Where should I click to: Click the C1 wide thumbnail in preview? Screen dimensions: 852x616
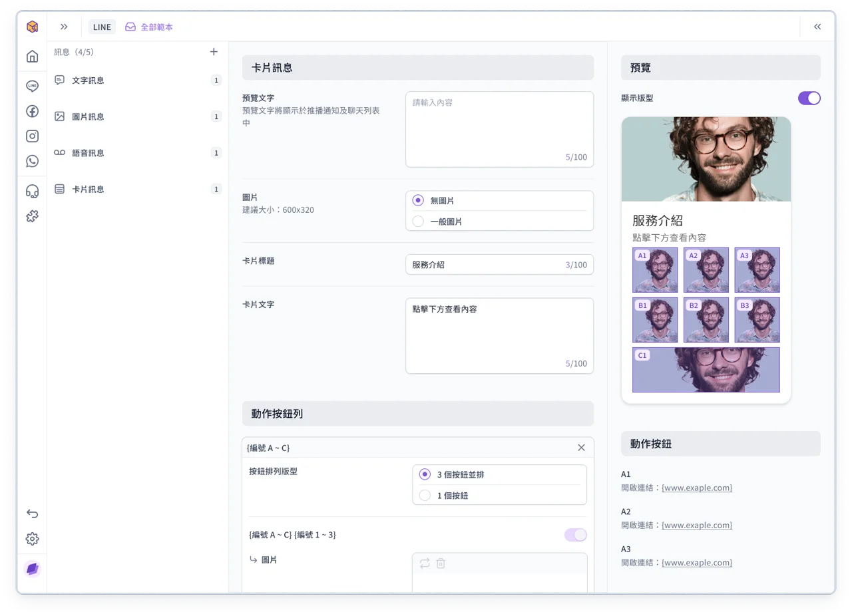pos(706,370)
